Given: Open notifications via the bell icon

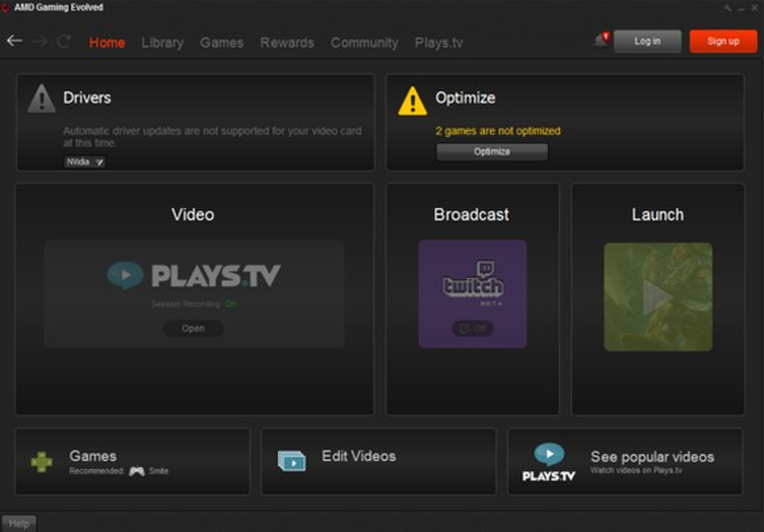Looking at the screenshot, I should coord(601,41).
